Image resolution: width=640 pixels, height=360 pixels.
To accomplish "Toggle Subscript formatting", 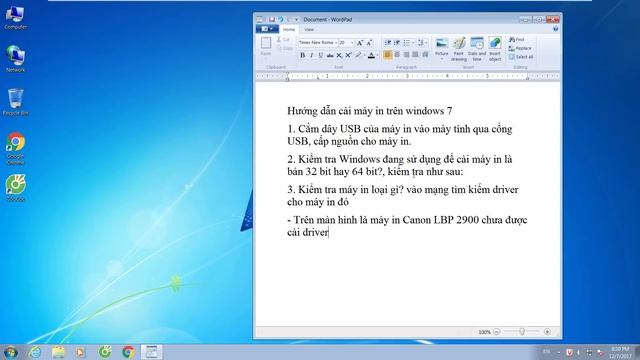I will [x=339, y=55].
